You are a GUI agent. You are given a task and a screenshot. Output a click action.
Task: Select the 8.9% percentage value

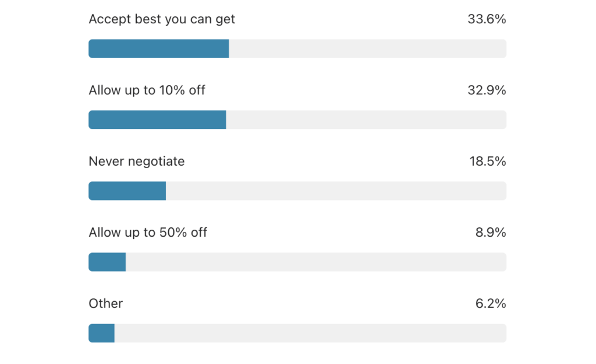[x=491, y=232]
